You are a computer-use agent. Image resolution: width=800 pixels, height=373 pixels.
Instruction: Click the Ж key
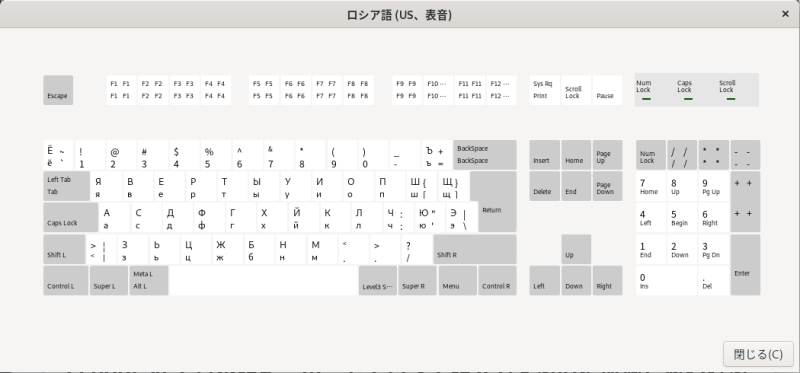(228, 250)
